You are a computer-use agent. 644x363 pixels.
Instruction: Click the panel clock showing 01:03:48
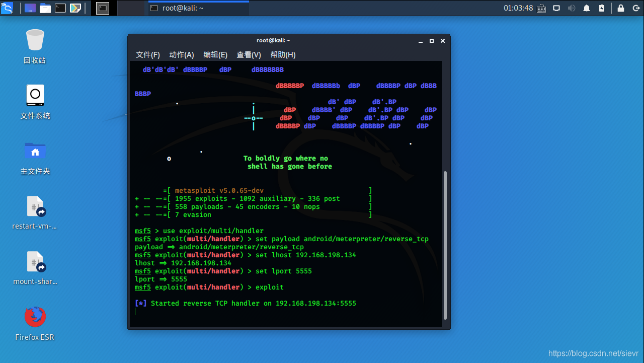pos(518,8)
